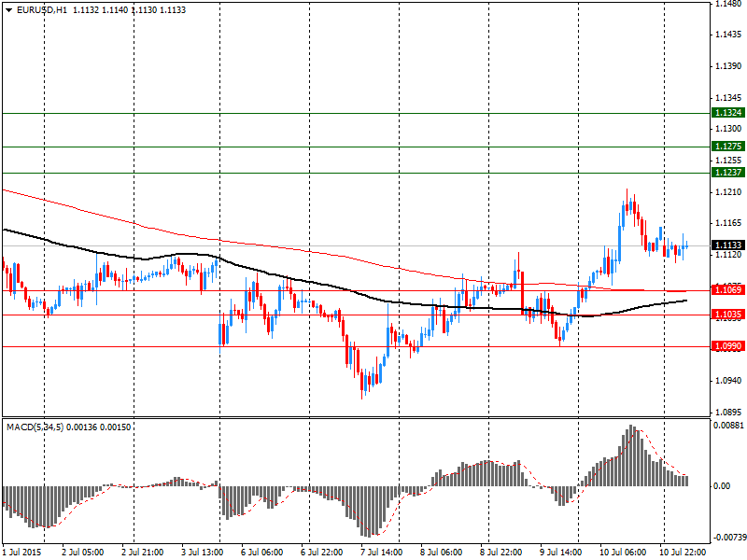Select the red 1.1035 price level label
Viewport: 747px width, 560px height.
pos(727,315)
